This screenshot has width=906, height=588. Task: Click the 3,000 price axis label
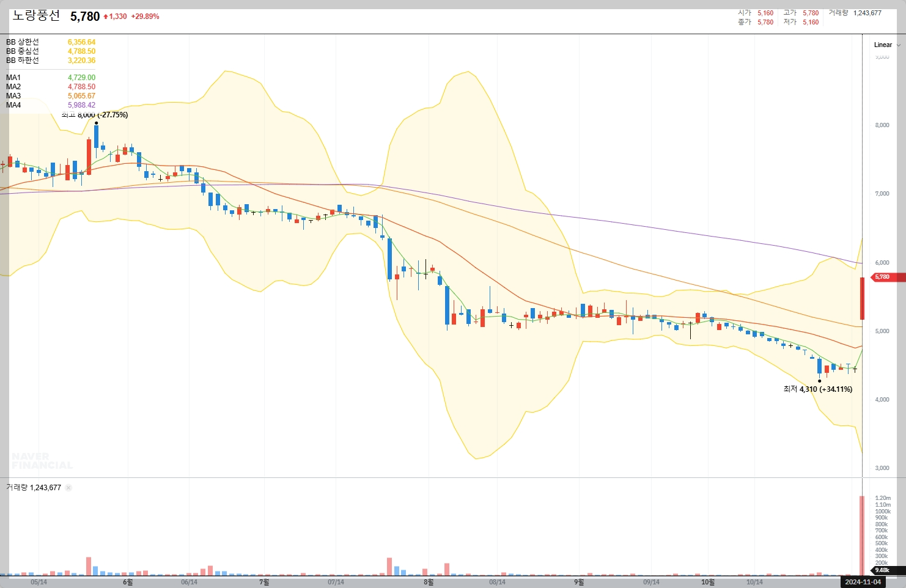pos(882,468)
